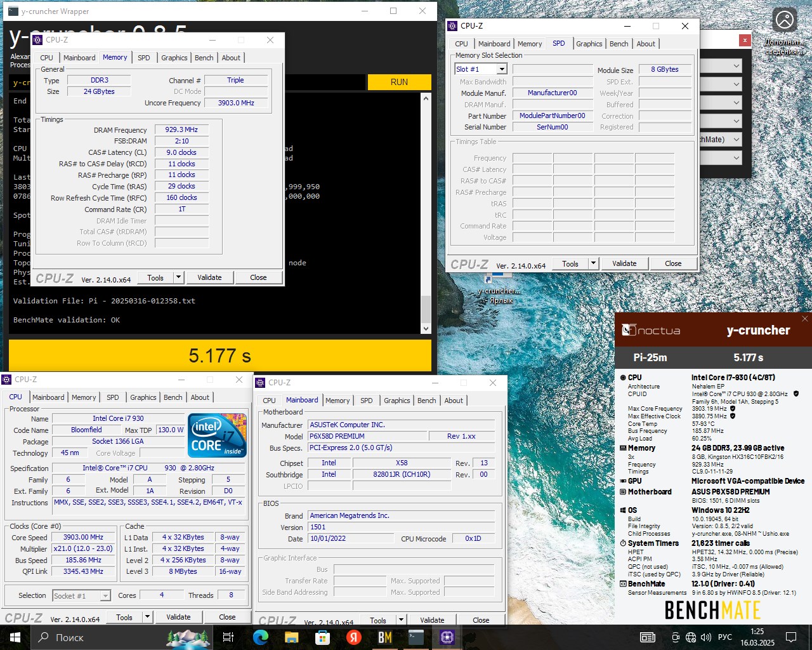
Task: Click the Memory section icon in BenchMate panel
Action: [x=623, y=448]
